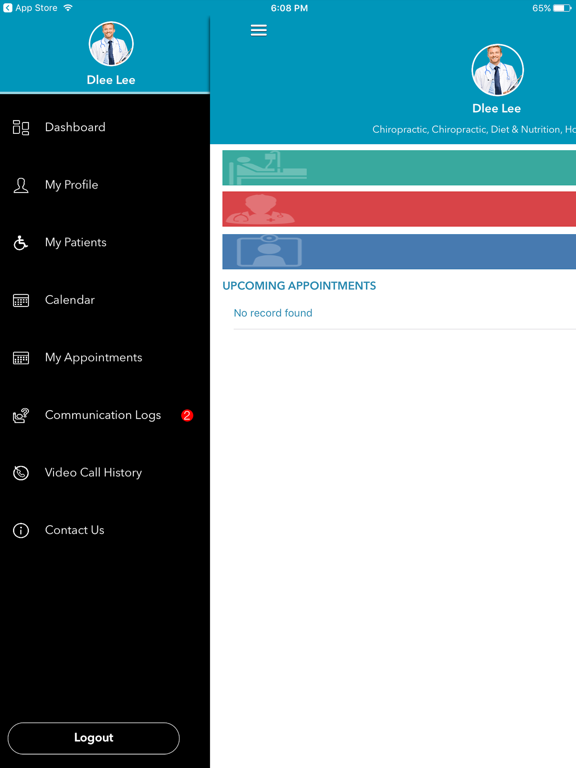Open My Appointments
The width and height of the screenshot is (576, 768).
click(x=105, y=358)
